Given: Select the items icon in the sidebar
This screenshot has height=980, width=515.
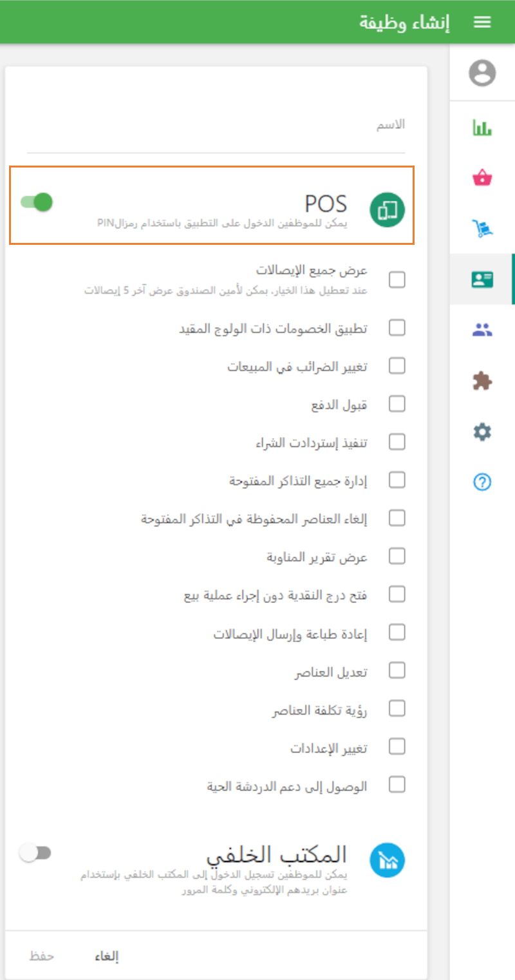Looking at the screenshot, I should coord(482,178).
